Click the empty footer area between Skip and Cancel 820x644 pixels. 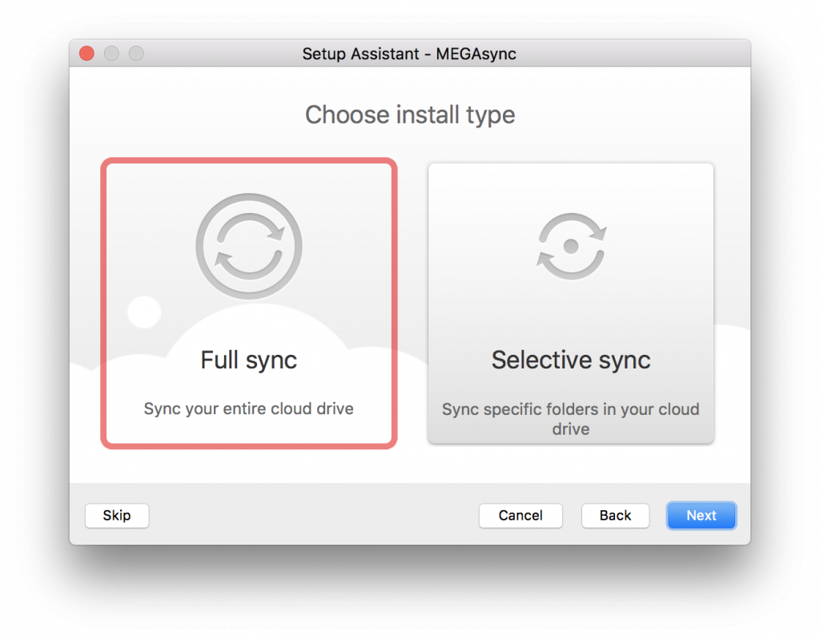312,516
